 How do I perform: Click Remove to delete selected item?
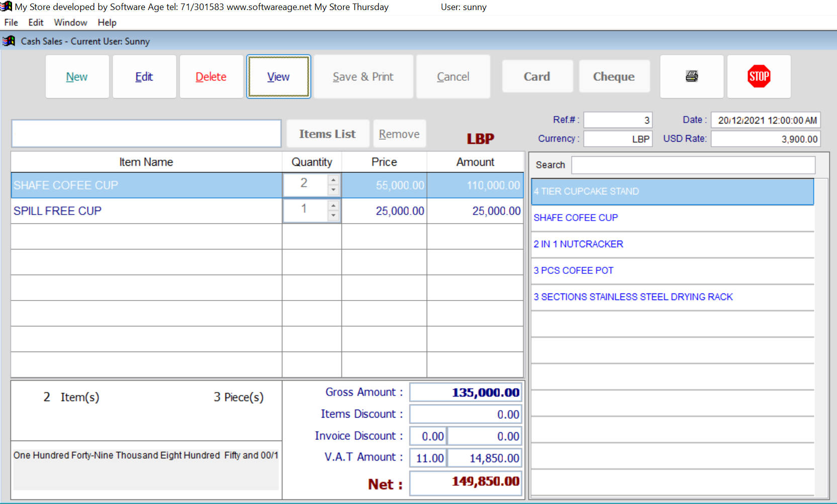pos(399,133)
